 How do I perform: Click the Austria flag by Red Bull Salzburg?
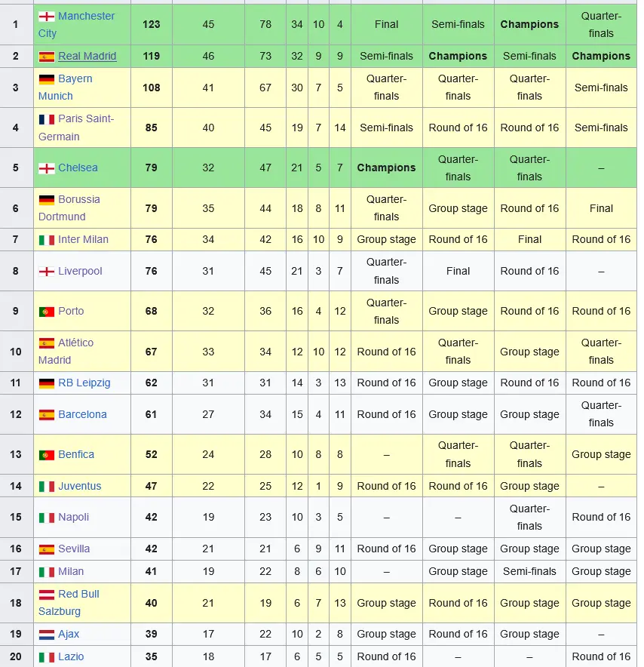(x=46, y=595)
